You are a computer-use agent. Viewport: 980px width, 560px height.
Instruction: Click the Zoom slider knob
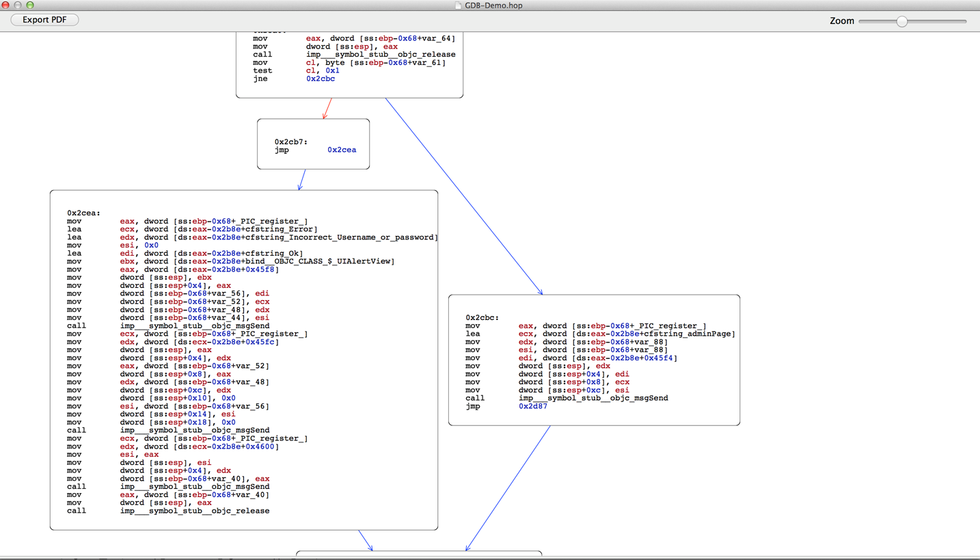902,21
